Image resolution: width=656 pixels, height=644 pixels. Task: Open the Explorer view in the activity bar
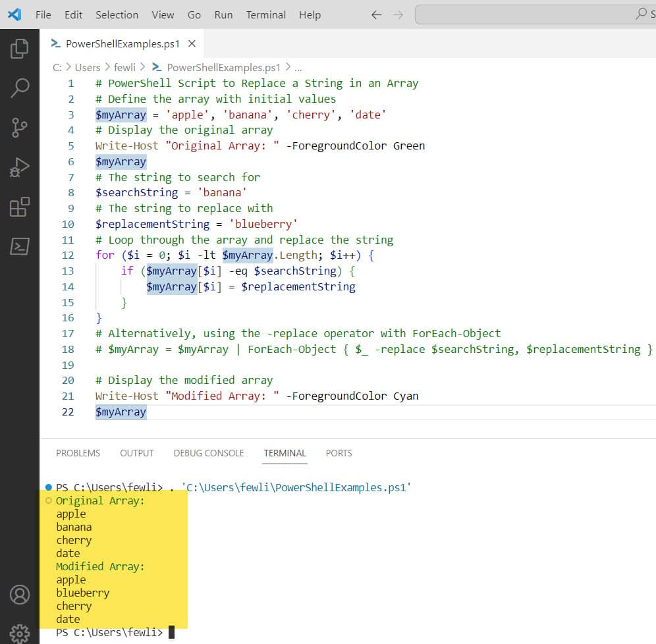20,48
